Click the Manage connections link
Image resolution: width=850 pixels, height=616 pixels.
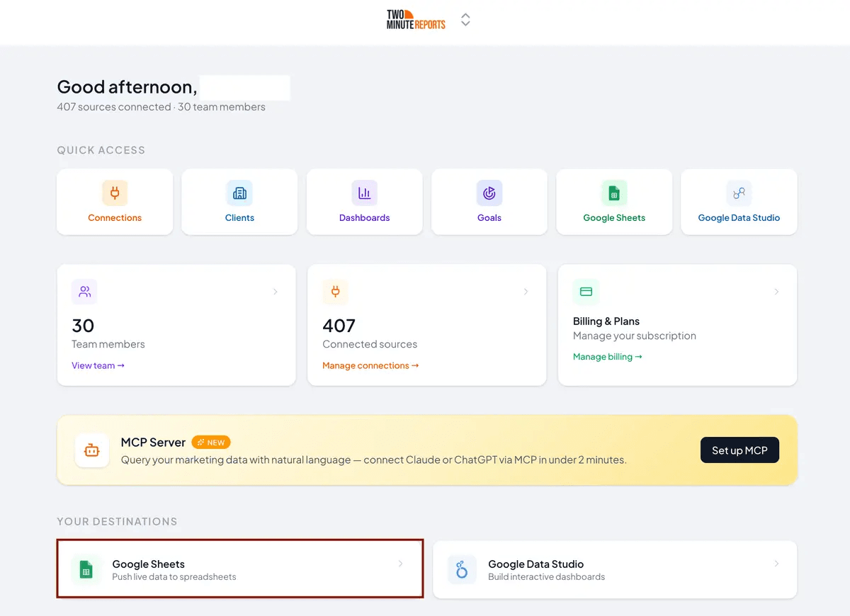click(370, 365)
